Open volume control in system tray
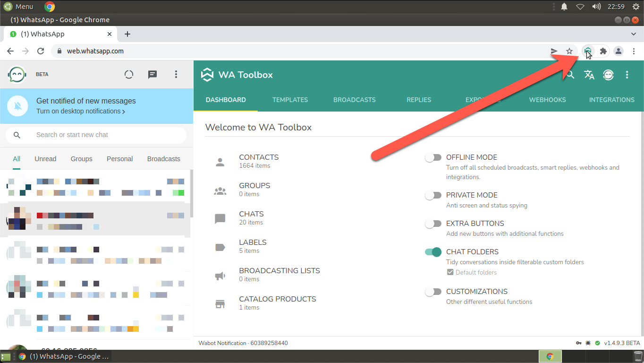644x363 pixels. tap(596, 7)
